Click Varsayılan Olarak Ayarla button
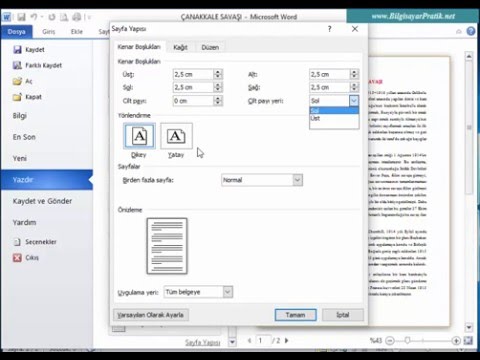Image resolution: width=480 pixels, height=360 pixels. pyautogui.click(x=151, y=315)
